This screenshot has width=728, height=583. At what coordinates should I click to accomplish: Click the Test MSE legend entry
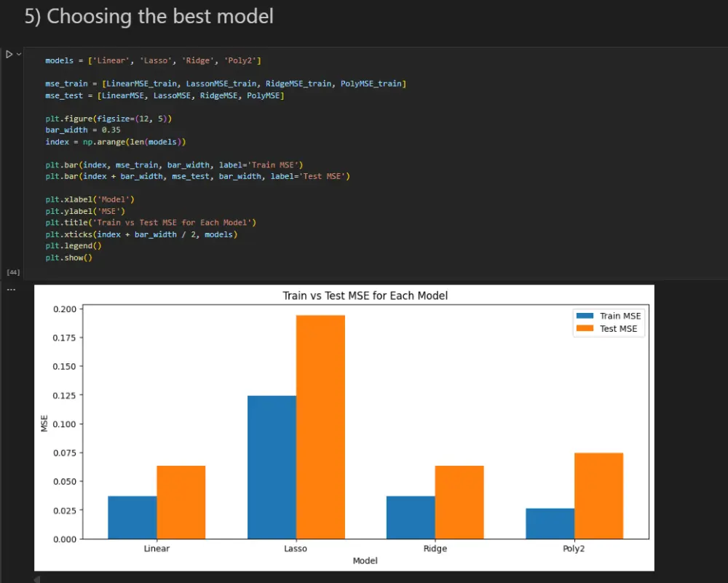click(x=614, y=328)
